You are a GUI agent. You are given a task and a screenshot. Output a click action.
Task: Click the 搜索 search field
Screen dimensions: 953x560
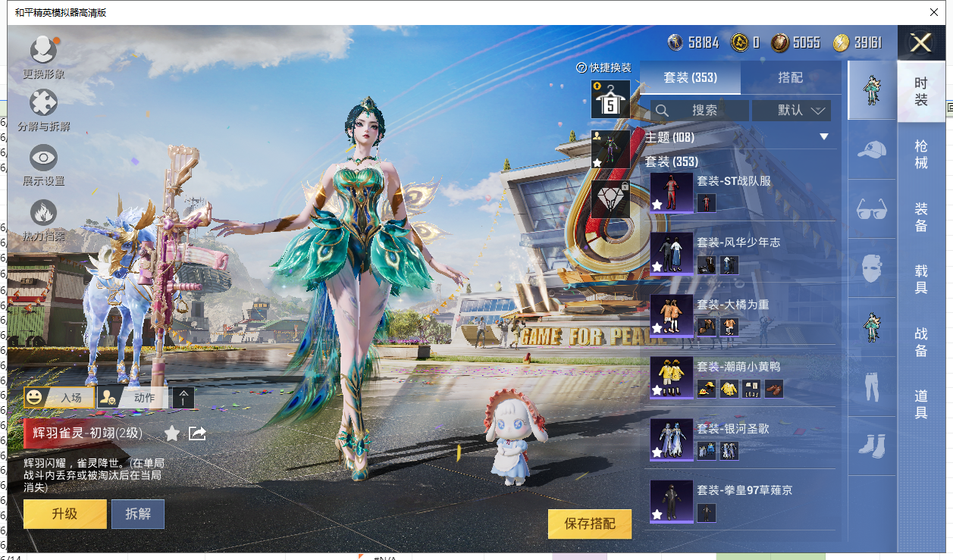pyautogui.click(x=699, y=111)
